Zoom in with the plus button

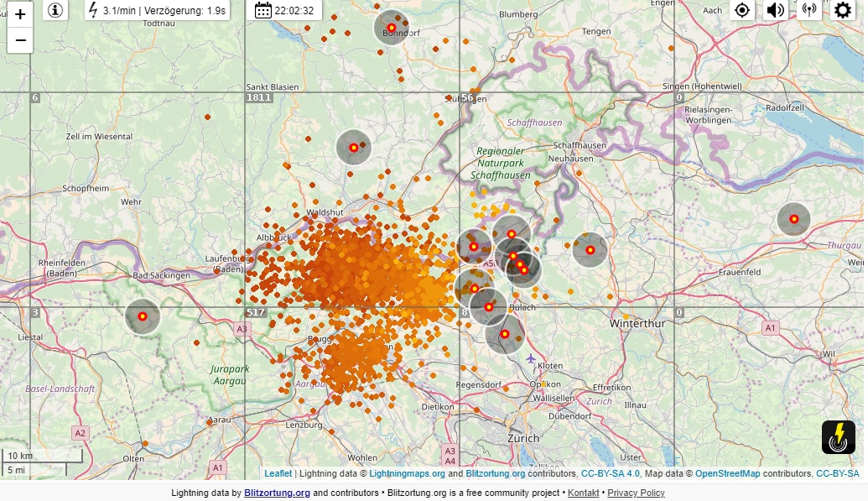(x=20, y=14)
